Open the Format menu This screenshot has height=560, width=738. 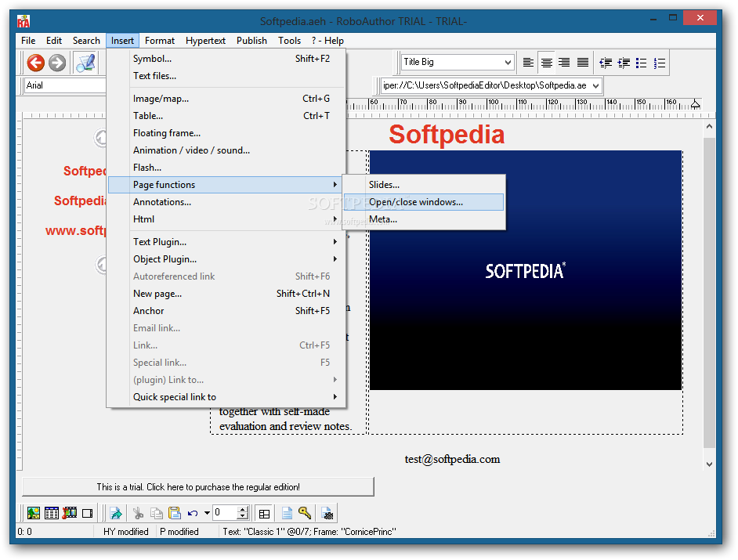click(x=160, y=41)
